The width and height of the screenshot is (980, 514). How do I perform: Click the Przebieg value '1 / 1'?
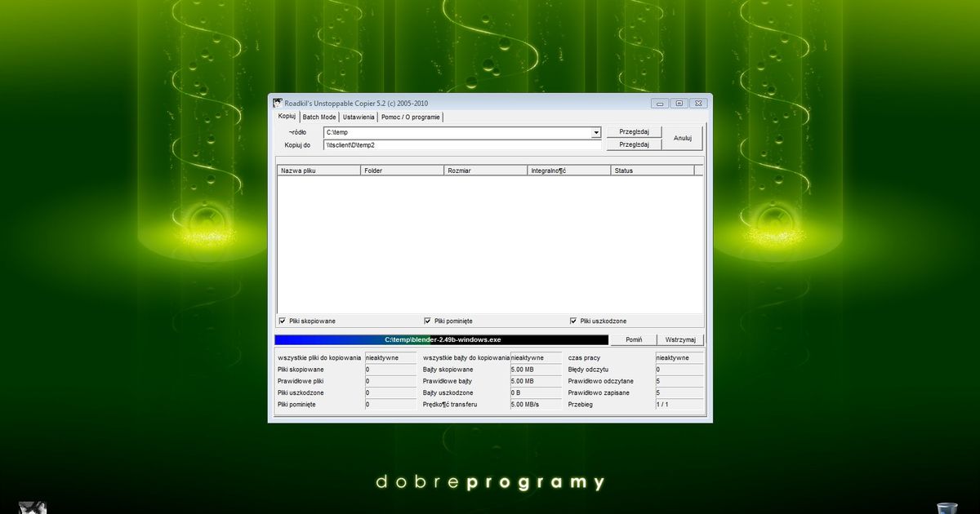(679, 405)
